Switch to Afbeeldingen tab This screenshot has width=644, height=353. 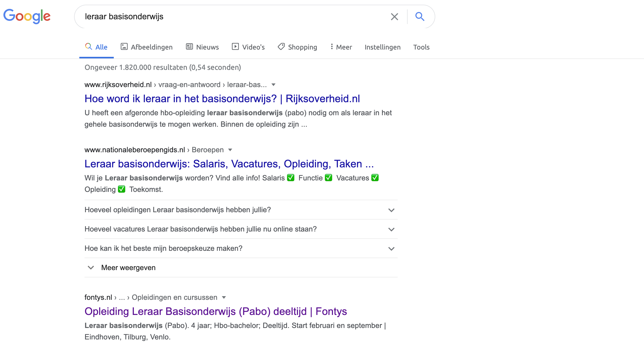point(147,47)
